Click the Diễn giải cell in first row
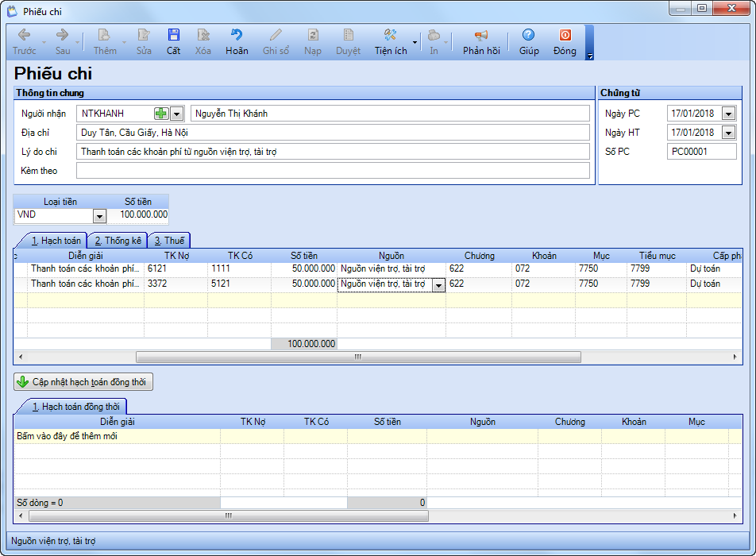The width and height of the screenshot is (756, 556). (85, 268)
